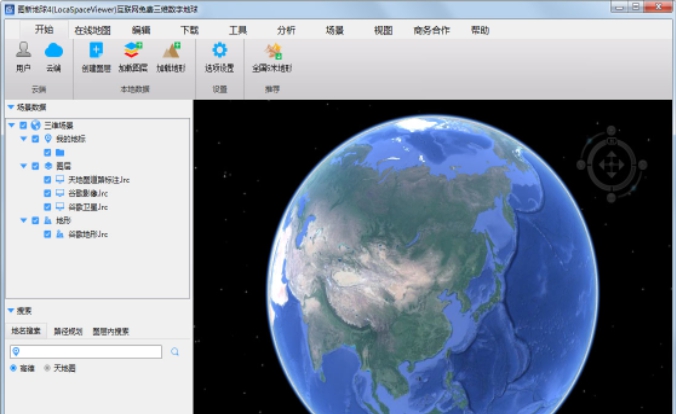This screenshot has width=676, height=414.
Task: Switch to the 开始 ribbon tab
Action: [44, 29]
